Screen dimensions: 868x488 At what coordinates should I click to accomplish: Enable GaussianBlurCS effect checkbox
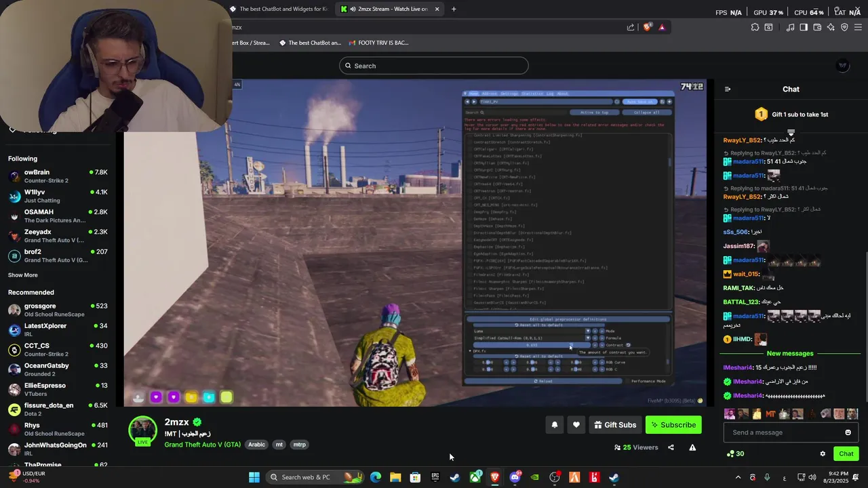click(470, 302)
